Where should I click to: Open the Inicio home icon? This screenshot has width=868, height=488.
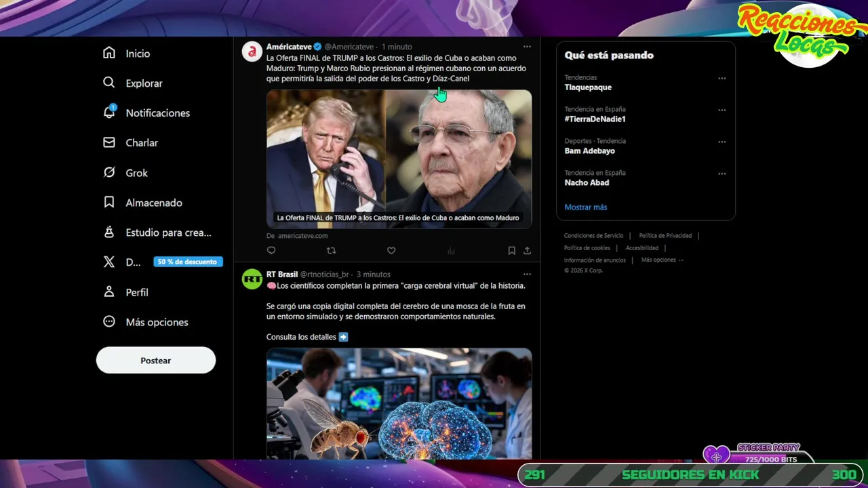point(108,53)
